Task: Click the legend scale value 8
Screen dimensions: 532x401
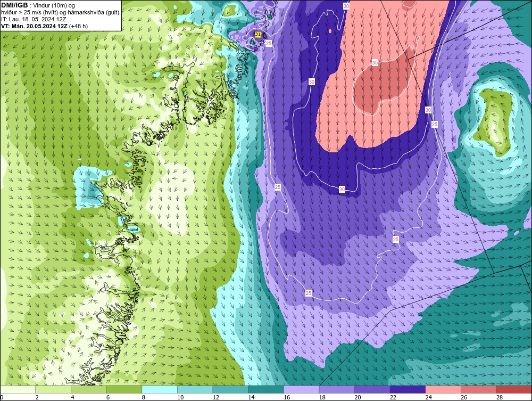Action: 144,397
